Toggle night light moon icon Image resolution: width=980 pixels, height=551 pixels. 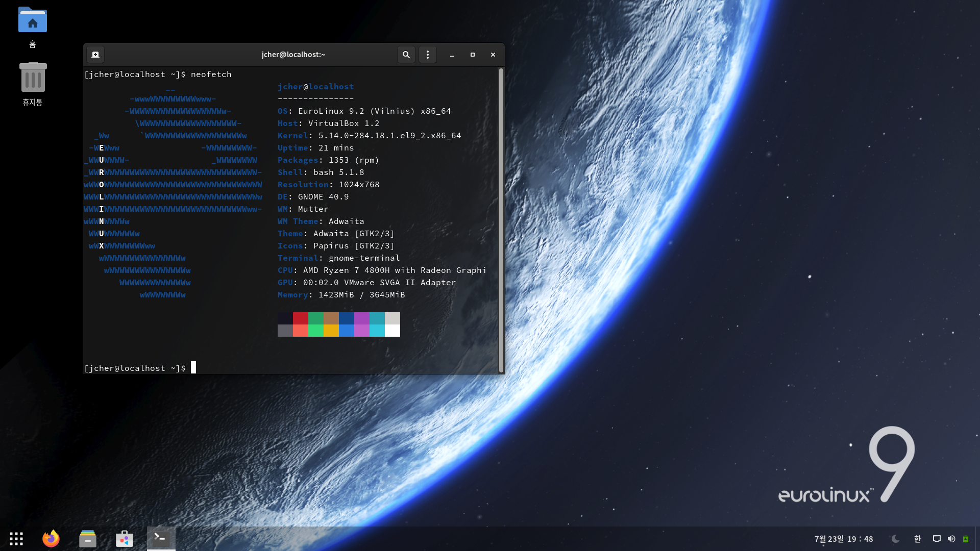point(896,539)
